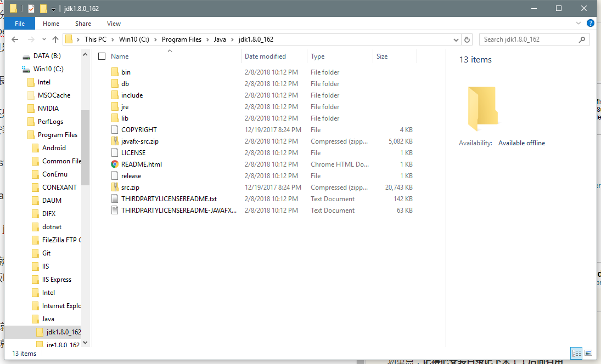Image resolution: width=601 pixels, height=364 pixels.
Task: Select the release file icon
Action: point(115,175)
